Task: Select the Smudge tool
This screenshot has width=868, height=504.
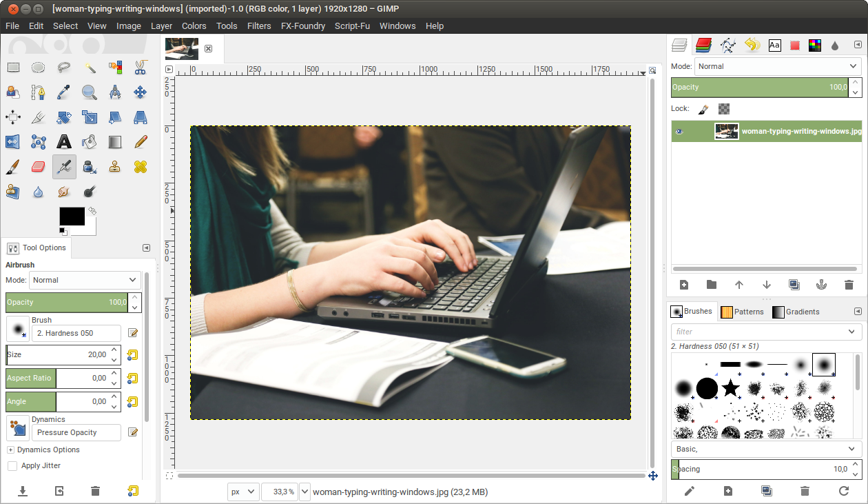Action: pyautogui.click(x=63, y=191)
